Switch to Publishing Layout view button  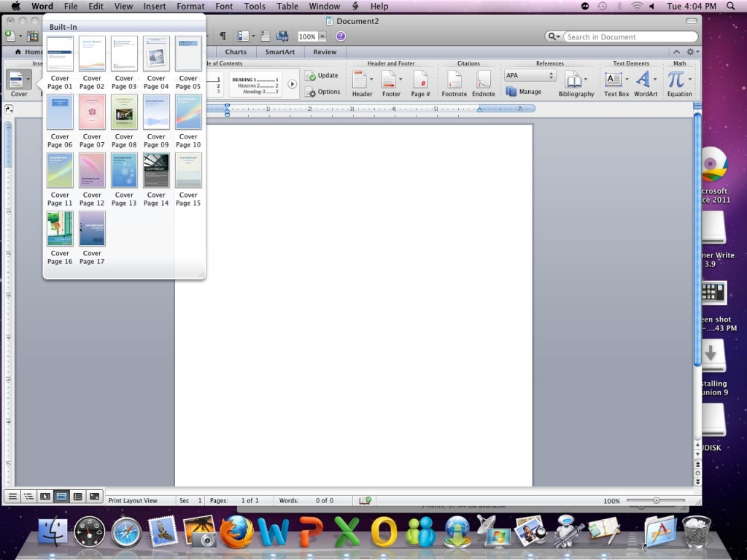(44, 497)
